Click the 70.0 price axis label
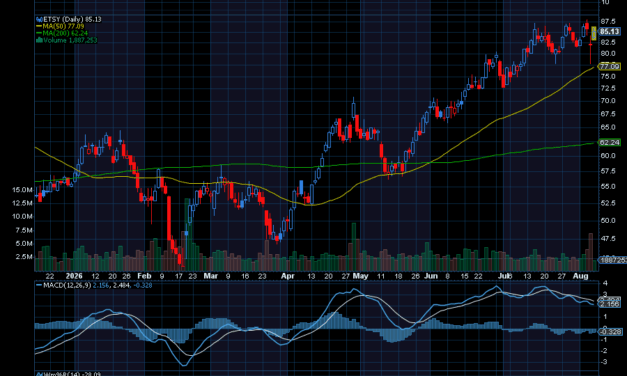627x376 pixels. pos(607,101)
